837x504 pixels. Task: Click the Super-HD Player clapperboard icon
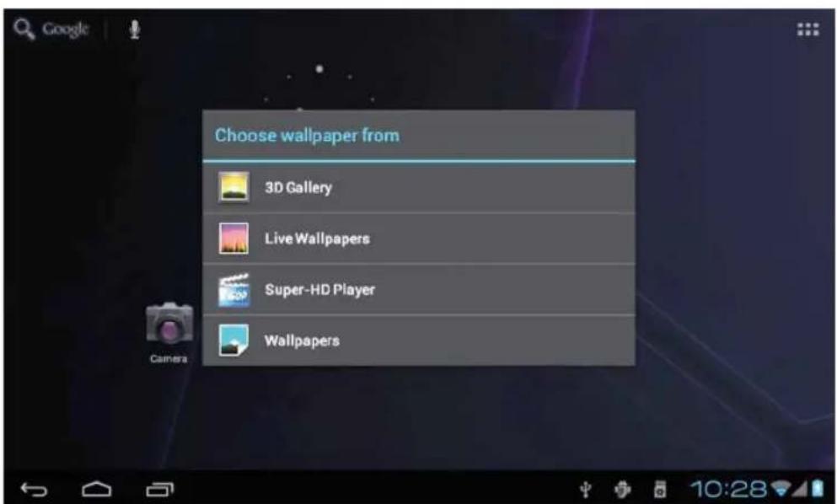pyautogui.click(x=233, y=290)
